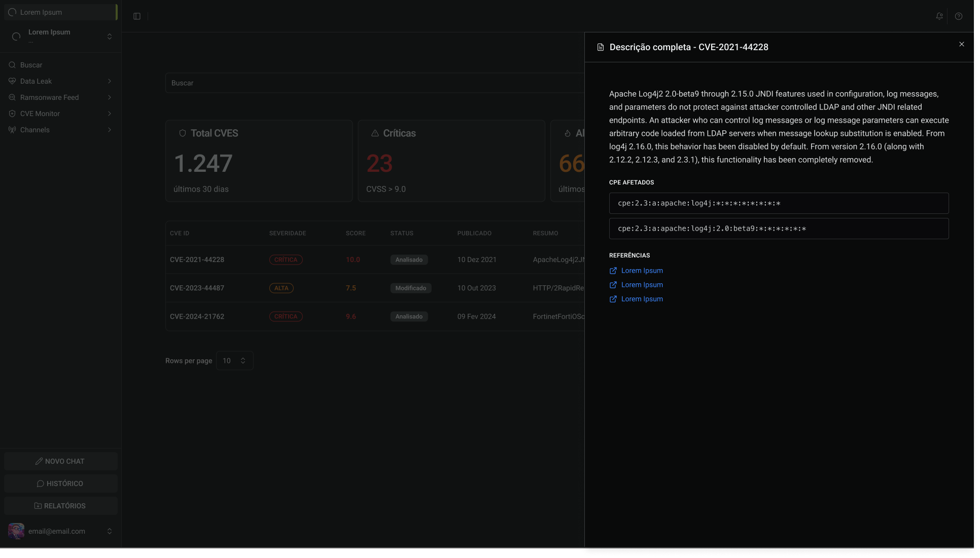The image size is (980, 558).
Task: Sort by PUBLICADO column header
Action: tap(474, 233)
